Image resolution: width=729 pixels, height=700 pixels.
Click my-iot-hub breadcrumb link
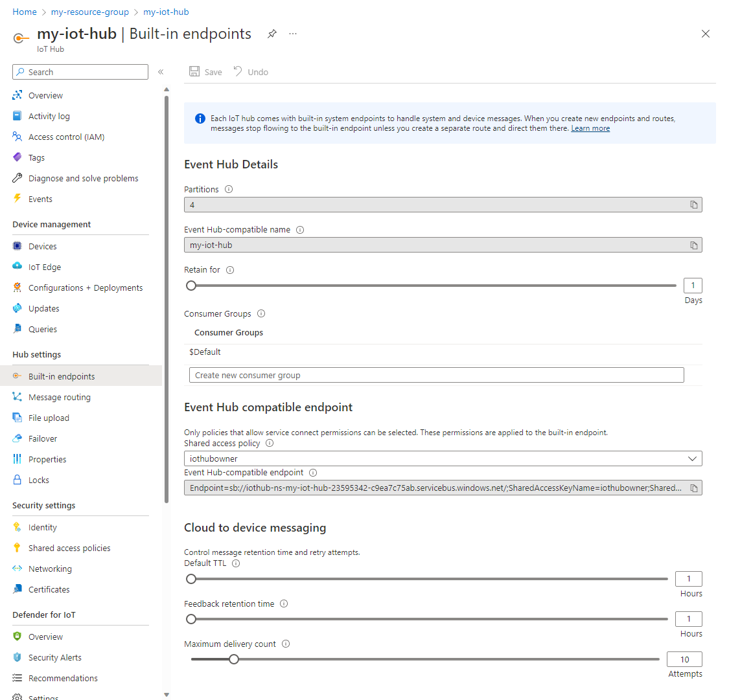(x=166, y=12)
